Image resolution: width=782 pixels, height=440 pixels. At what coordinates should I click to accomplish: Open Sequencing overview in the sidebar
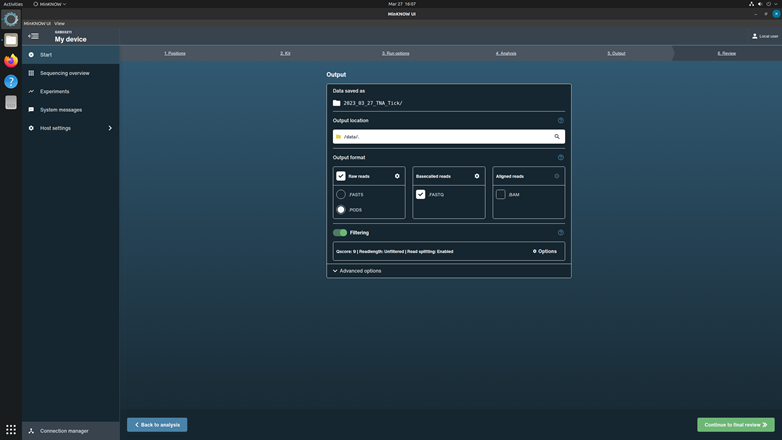coord(64,73)
